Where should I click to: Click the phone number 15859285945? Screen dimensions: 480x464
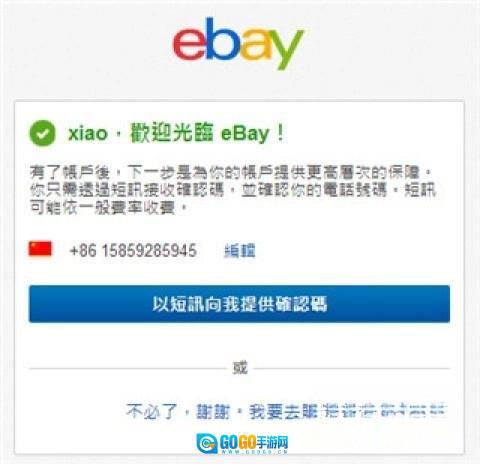(x=149, y=251)
